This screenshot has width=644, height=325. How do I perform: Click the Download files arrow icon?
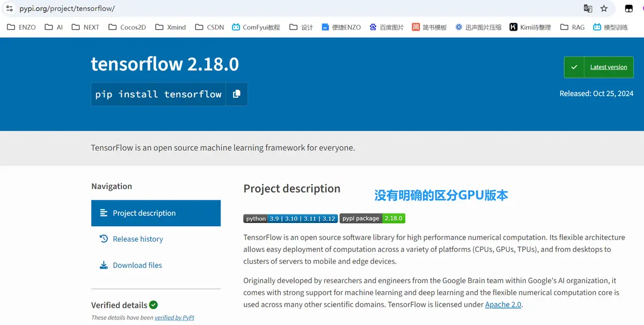(x=104, y=265)
